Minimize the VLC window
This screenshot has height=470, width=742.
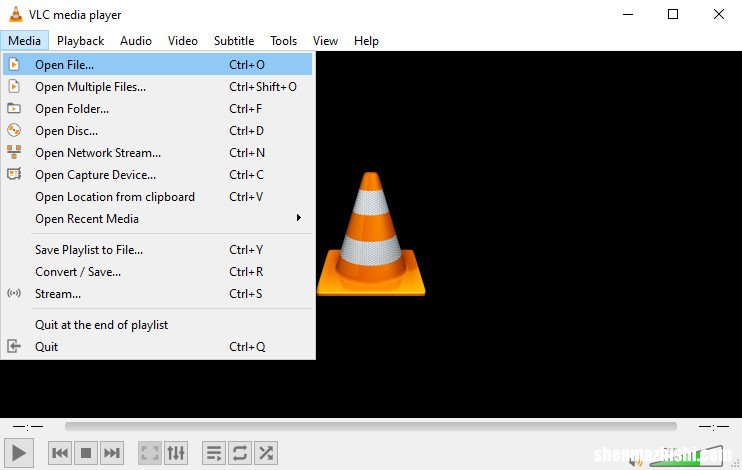coord(628,14)
